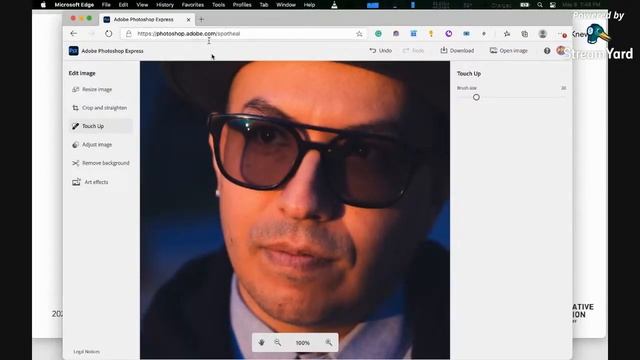Open the Help menu
The height and width of the screenshot is (360, 640).
click(x=309, y=5)
